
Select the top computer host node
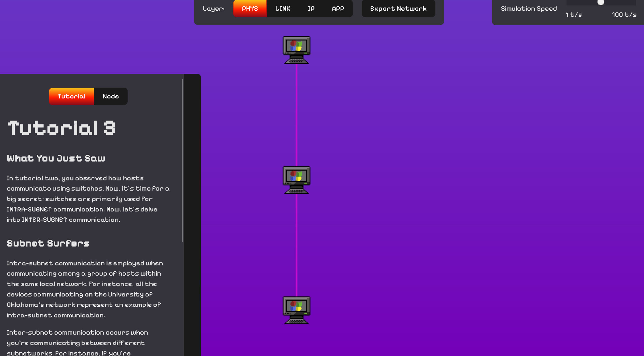coord(296,50)
